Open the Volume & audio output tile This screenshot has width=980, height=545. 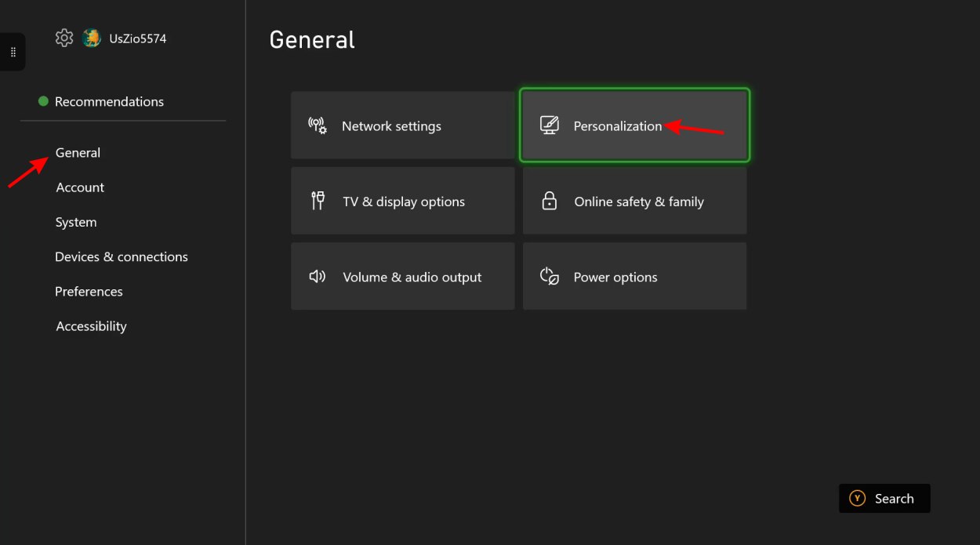tap(402, 276)
